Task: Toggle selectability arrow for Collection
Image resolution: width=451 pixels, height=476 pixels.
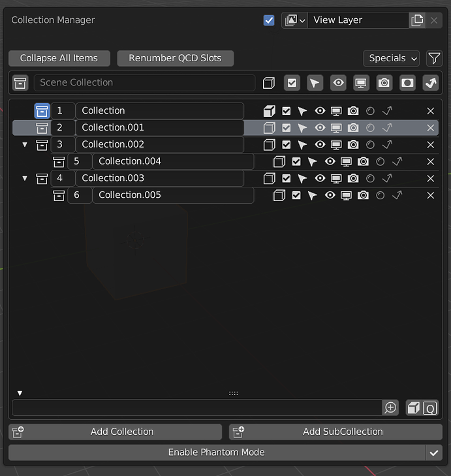Action: click(x=302, y=111)
